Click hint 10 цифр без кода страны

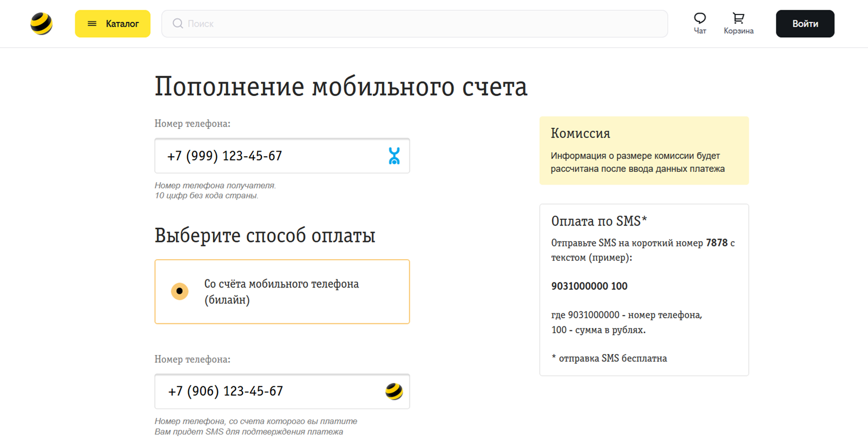(207, 196)
